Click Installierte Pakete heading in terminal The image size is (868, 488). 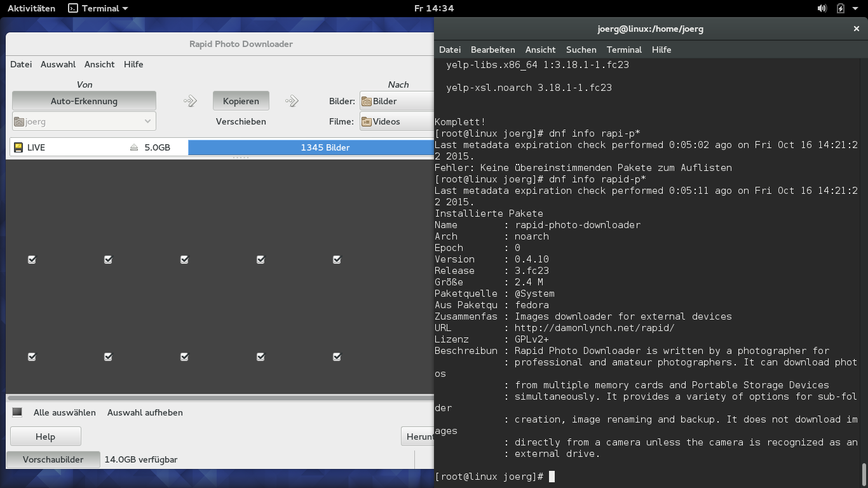point(489,213)
